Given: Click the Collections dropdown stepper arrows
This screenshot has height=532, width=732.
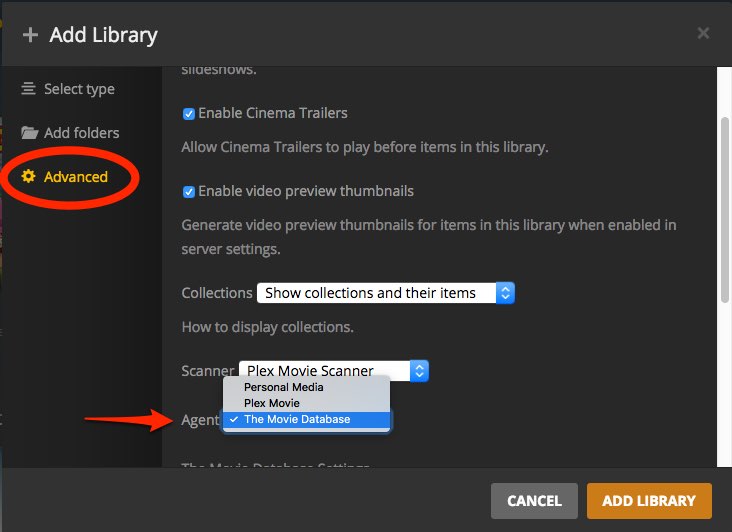Looking at the screenshot, I should pos(505,293).
